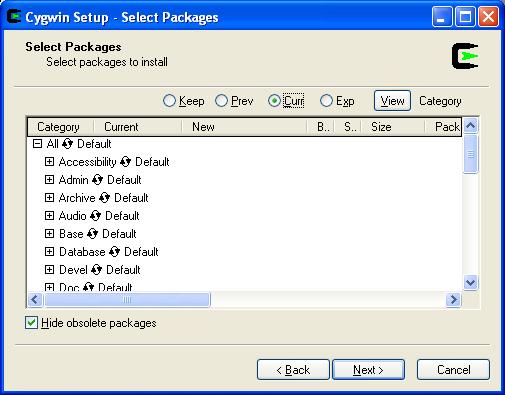The width and height of the screenshot is (505, 395).
Task: Go back with the Back button
Action: click(x=293, y=370)
